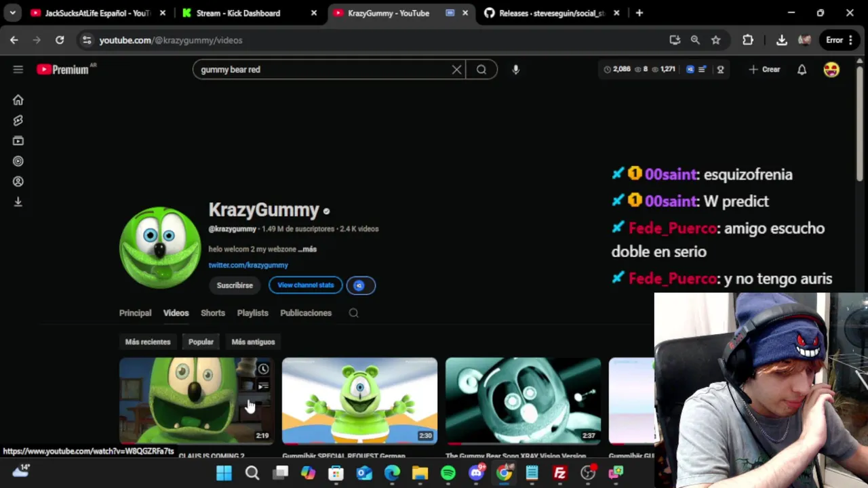Open Downloads from the mini sidebar
Screen dimensions: 868x488
[x=18, y=202]
